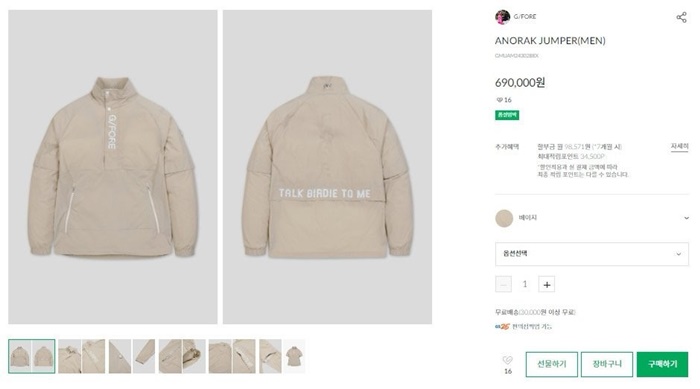
Task: Click the heart wishlist icon beside purchase buttons
Action: point(508,360)
